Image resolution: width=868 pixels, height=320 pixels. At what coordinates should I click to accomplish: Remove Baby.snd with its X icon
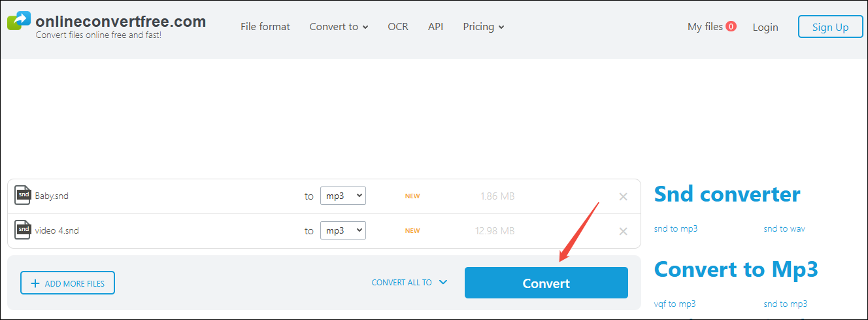coord(623,196)
